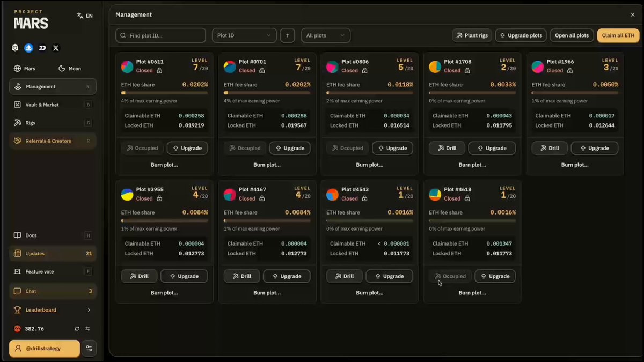Toggle sort direction with the up arrow
The height and width of the screenshot is (362, 644).
point(287,35)
